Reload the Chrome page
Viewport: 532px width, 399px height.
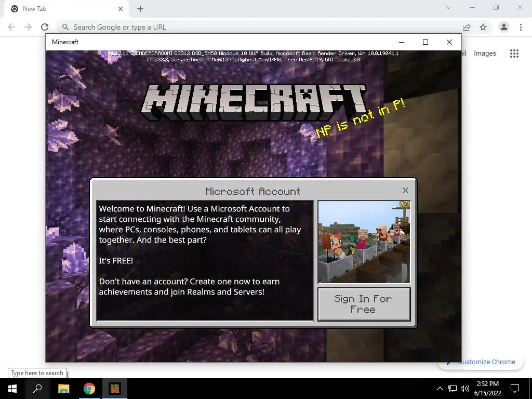(45, 27)
